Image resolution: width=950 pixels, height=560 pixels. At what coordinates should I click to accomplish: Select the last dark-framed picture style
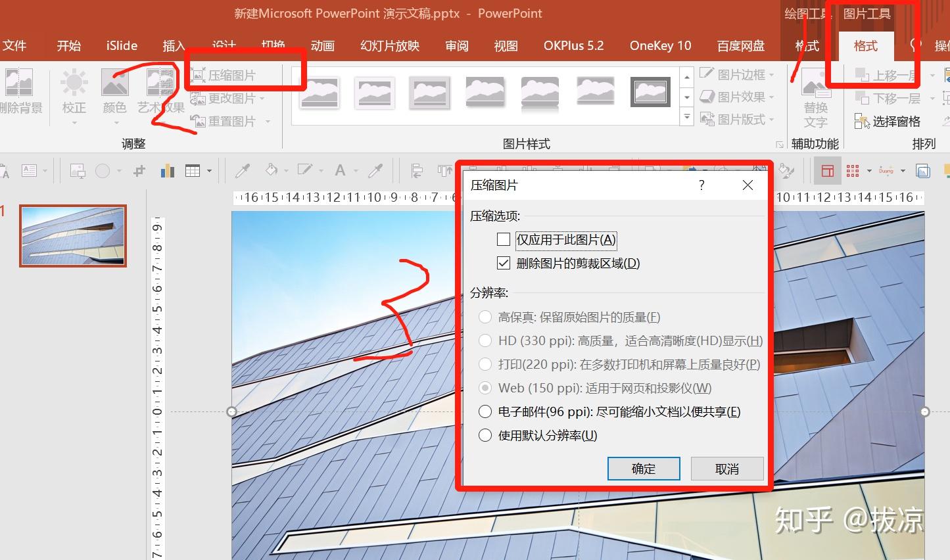[650, 92]
